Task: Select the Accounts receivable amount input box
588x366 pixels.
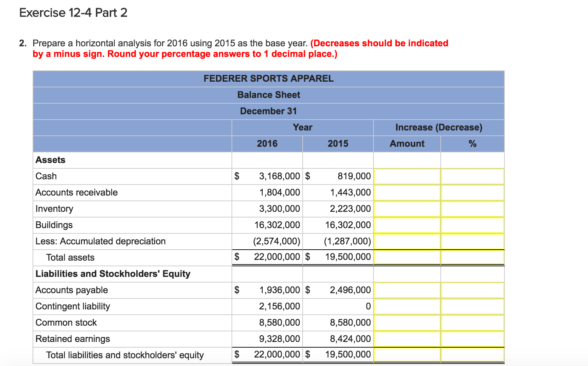Action: (x=406, y=192)
